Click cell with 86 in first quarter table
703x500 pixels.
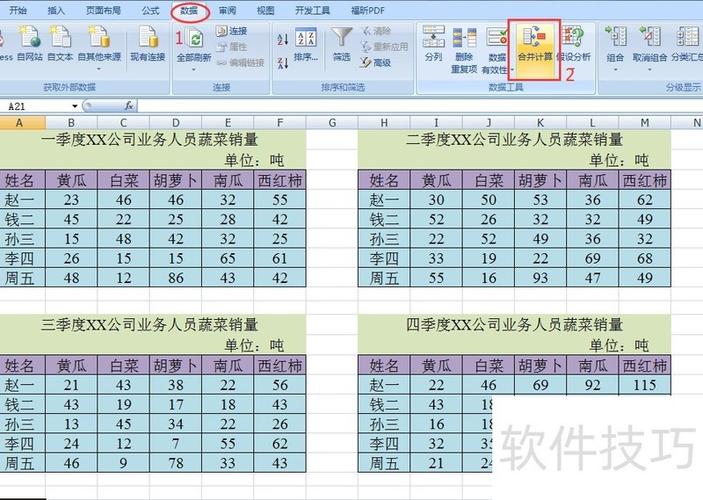(x=176, y=278)
